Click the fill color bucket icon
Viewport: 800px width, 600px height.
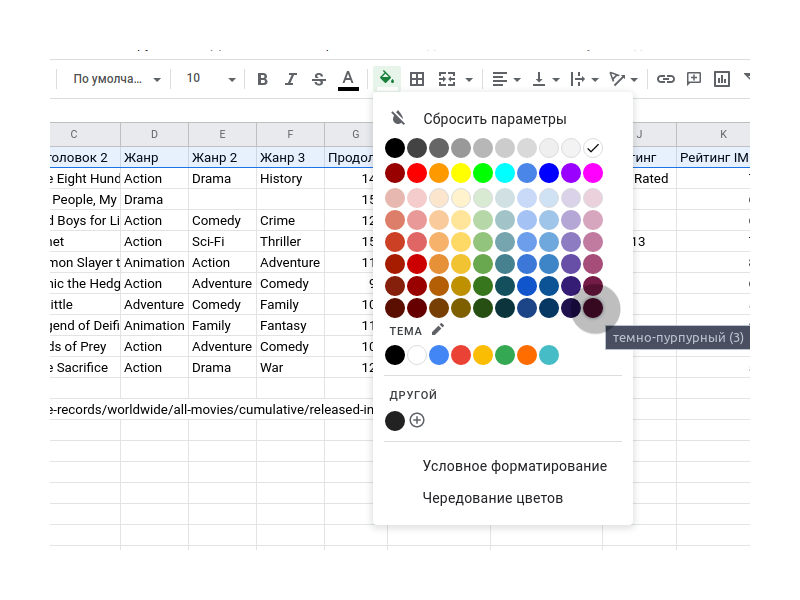pyautogui.click(x=387, y=79)
